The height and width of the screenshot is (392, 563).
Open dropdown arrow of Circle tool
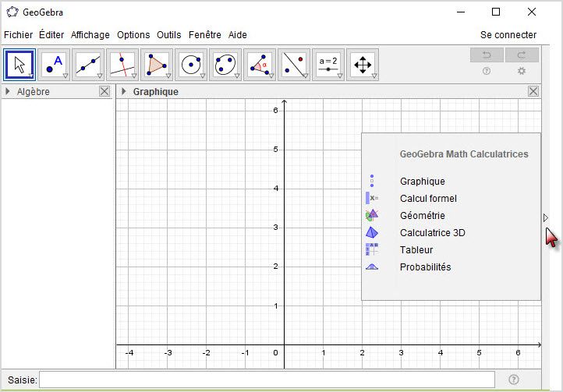coord(203,76)
